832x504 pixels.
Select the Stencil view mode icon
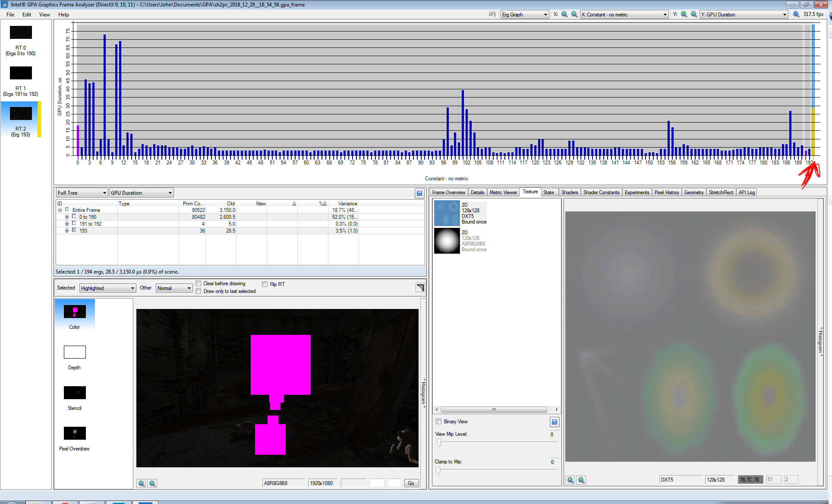click(x=74, y=393)
